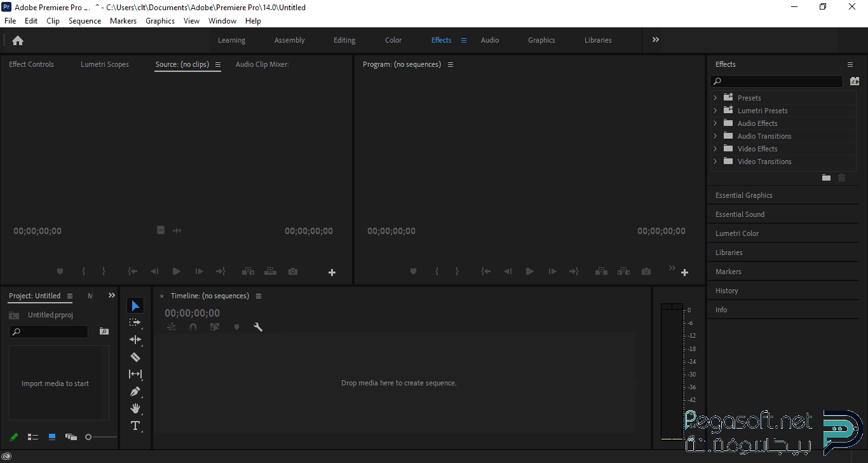Click the delete trash icon in Effects panel
Viewport: 868px width, 463px height.
click(x=842, y=177)
